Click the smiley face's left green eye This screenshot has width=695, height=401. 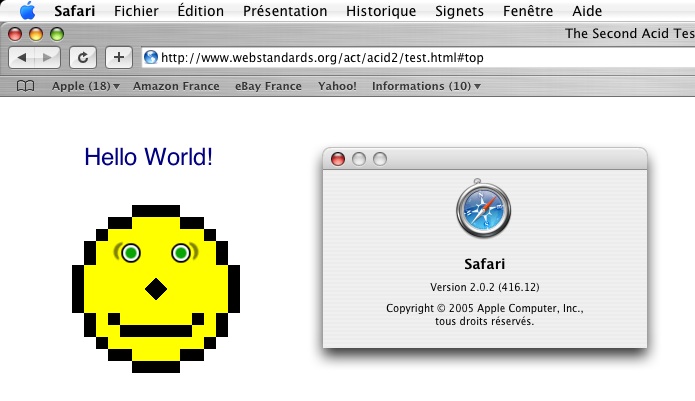tap(130, 253)
